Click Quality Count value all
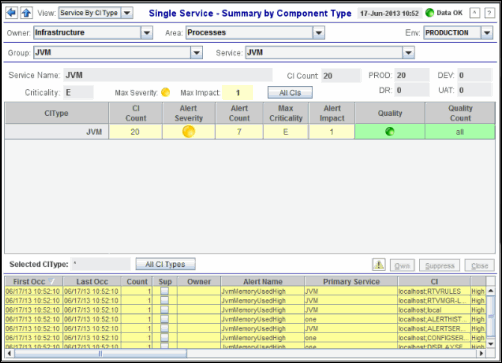Screen dimensions: 502x363 460,132
